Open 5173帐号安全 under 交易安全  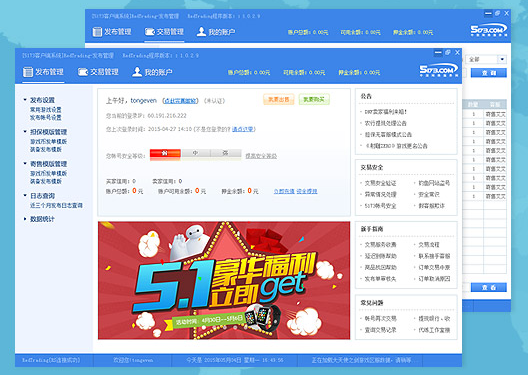coord(380,206)
